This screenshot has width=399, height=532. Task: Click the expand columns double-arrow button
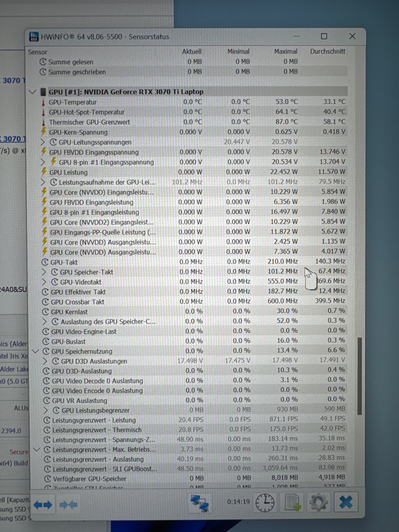(x=43, y=505)
